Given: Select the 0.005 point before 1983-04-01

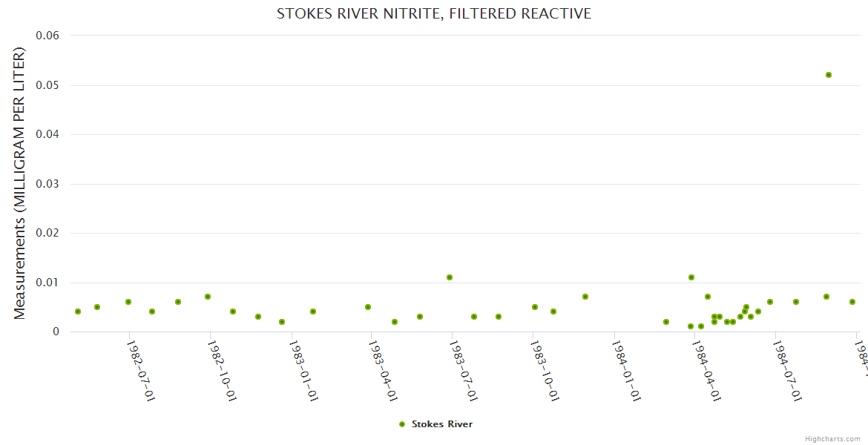Looking at the screenshot, I should coord(368,307).
